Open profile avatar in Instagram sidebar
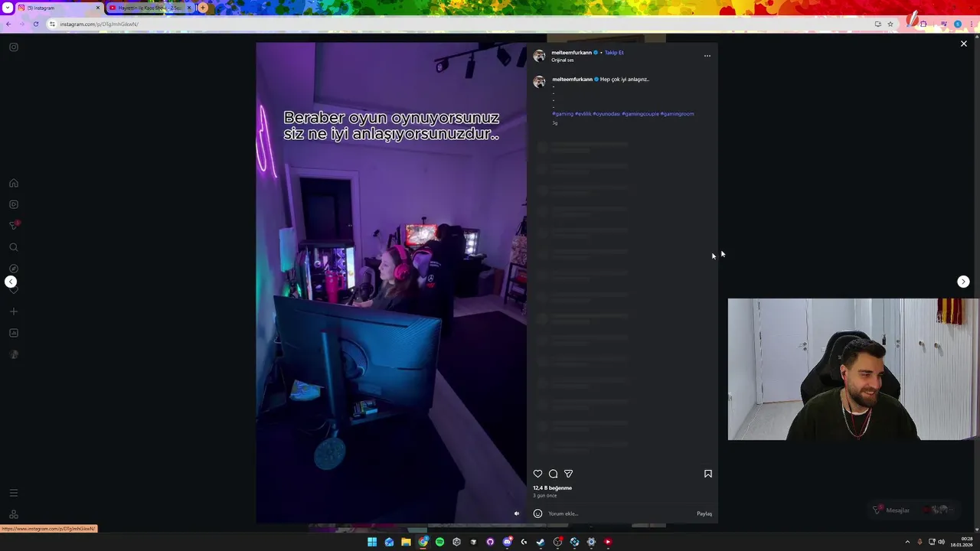Image resolution: width=980 pixels, height=551 pixels. 14,354
